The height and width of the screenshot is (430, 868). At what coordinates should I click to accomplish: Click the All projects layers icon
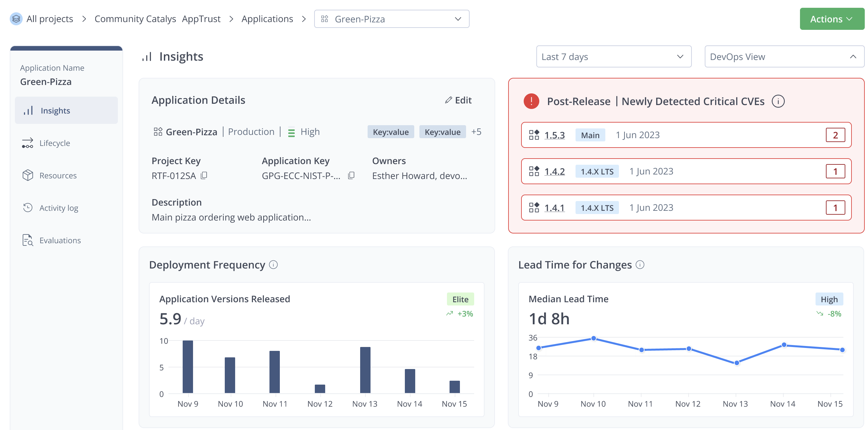[16, 19]
